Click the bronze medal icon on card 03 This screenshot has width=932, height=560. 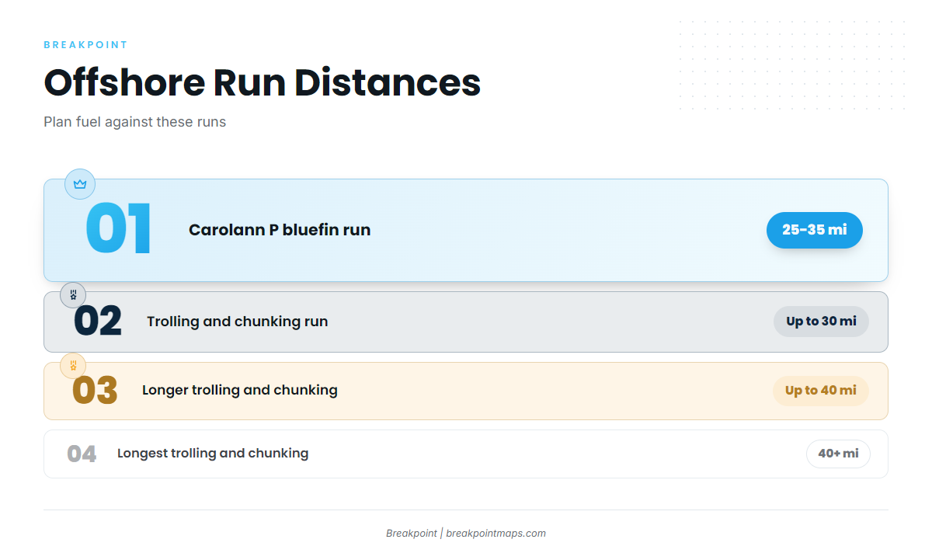tap(73, 365)
